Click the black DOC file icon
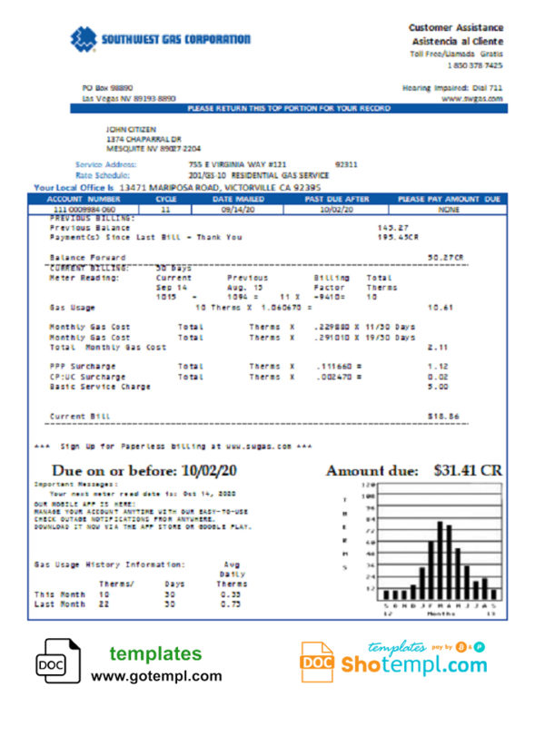This screenshot has width=545, height=756. tap(58, 661)
